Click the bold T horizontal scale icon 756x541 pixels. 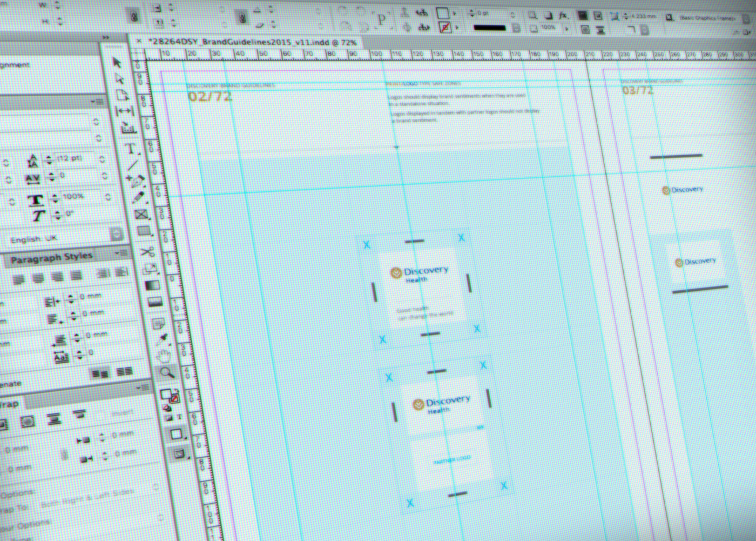point(35,200)
